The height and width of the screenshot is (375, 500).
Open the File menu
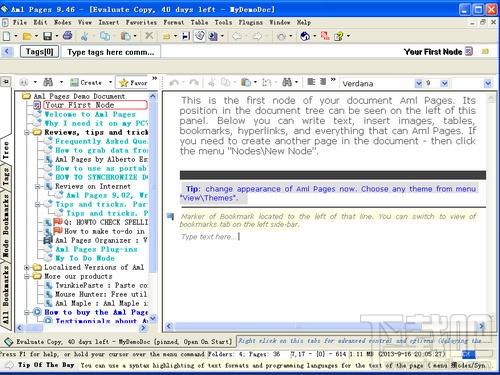coord(20,22)
